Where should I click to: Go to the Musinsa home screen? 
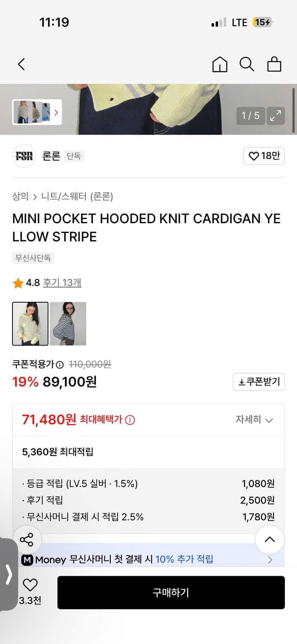(x=219, y=64)
